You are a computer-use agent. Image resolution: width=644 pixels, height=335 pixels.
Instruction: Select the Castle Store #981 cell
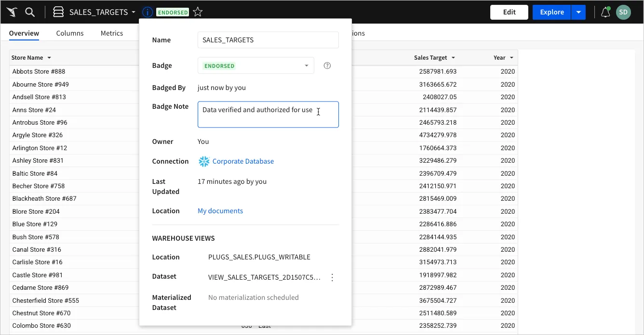38,275
